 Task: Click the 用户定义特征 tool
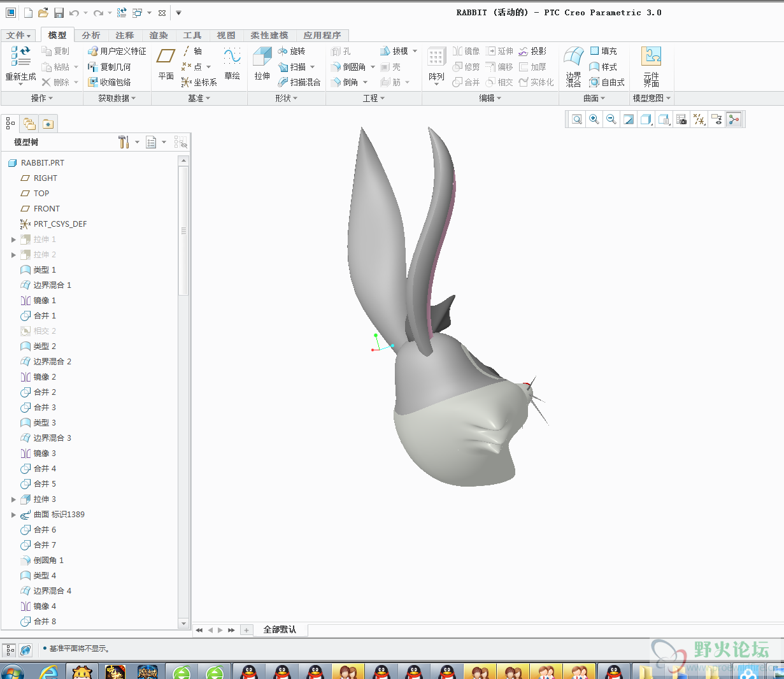117,51
